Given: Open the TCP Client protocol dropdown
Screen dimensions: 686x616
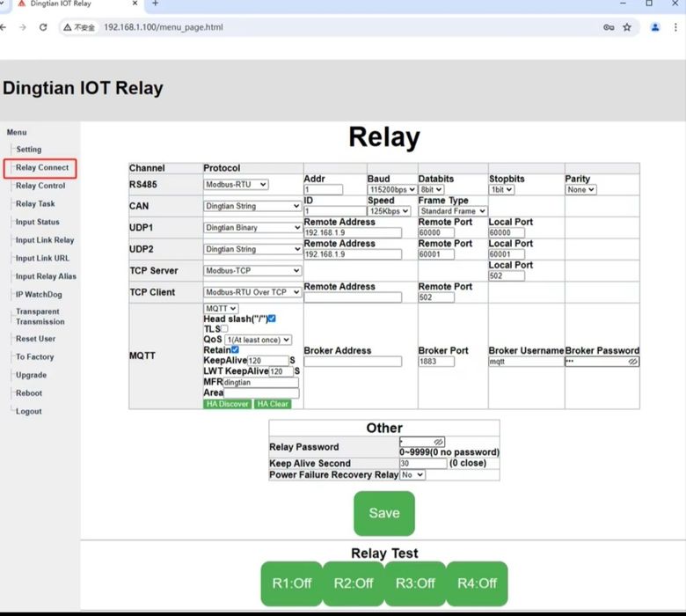Looking at the screenshot, I should coord(252,292).
